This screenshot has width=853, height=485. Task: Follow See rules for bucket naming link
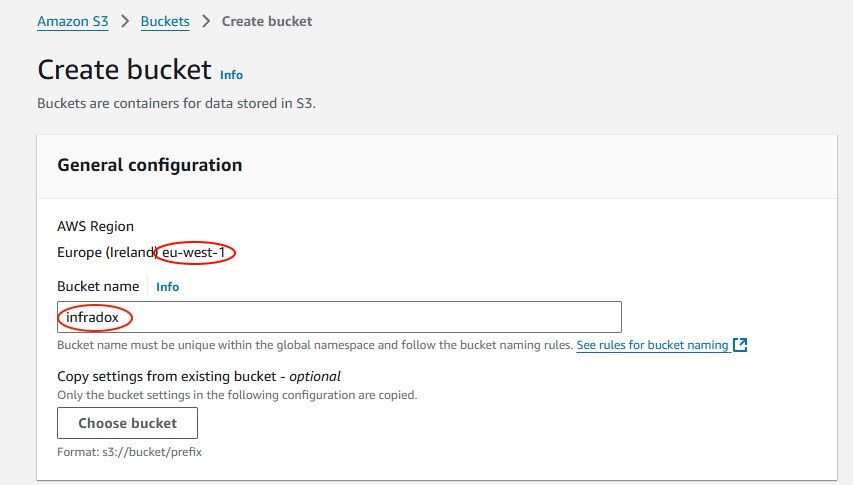(x=652, y=345)
